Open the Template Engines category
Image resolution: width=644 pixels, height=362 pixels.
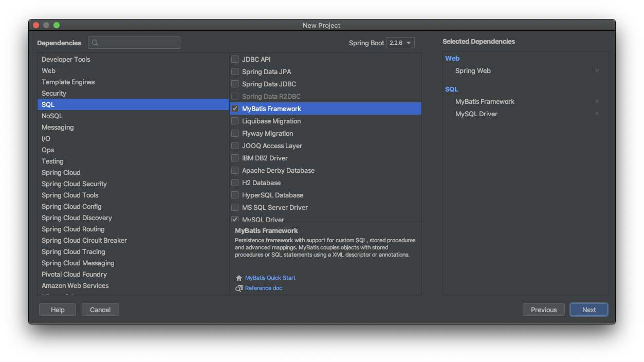point(133,82)
